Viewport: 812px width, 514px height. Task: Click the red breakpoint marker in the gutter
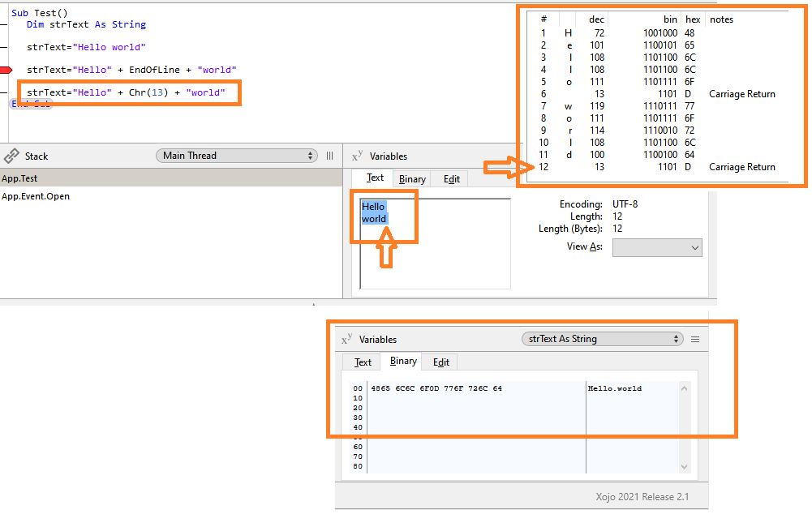(x=7, y=71)
